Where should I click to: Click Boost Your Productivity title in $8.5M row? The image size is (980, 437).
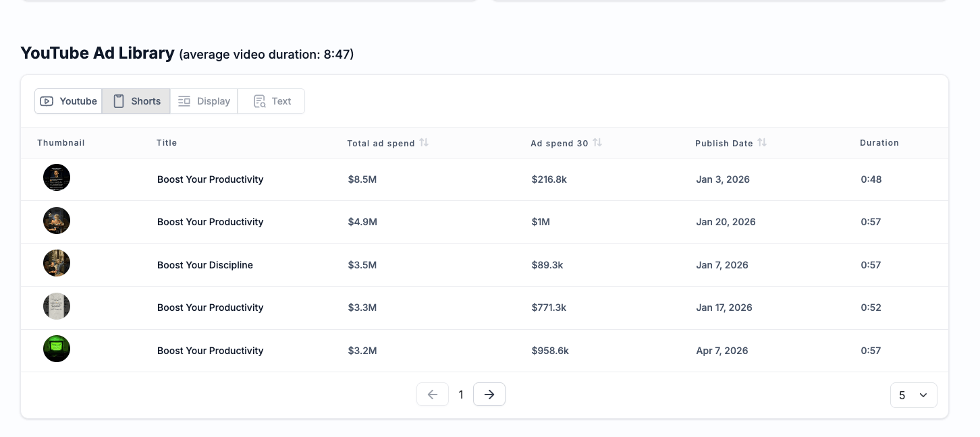click(211, 179)
